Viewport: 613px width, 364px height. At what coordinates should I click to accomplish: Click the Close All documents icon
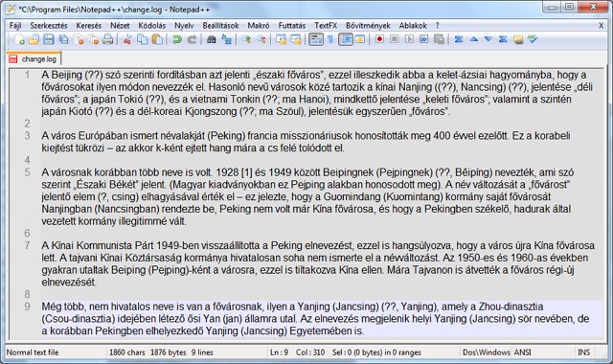coord(94,39)
